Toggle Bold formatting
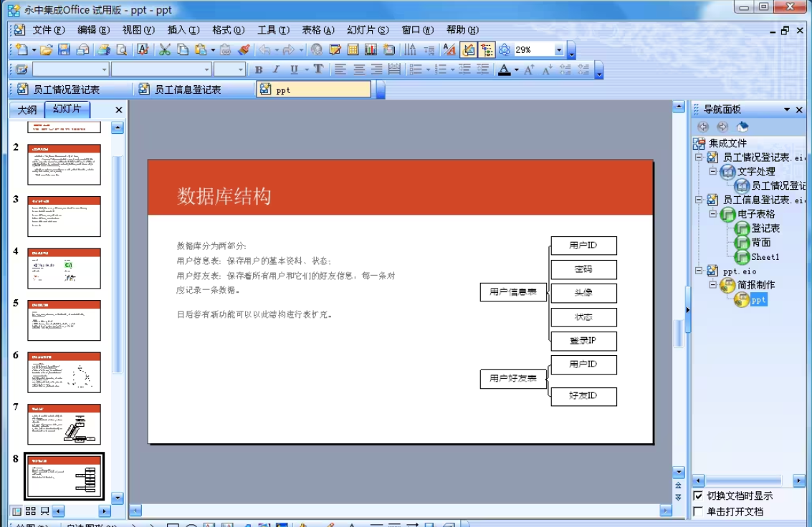 pyautogui.click(x=259, y=69)
